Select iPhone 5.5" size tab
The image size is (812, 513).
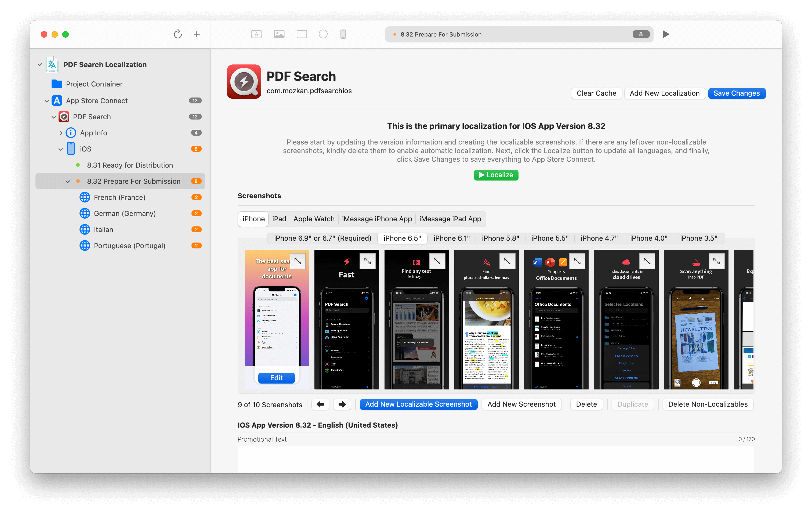[550, 239]
